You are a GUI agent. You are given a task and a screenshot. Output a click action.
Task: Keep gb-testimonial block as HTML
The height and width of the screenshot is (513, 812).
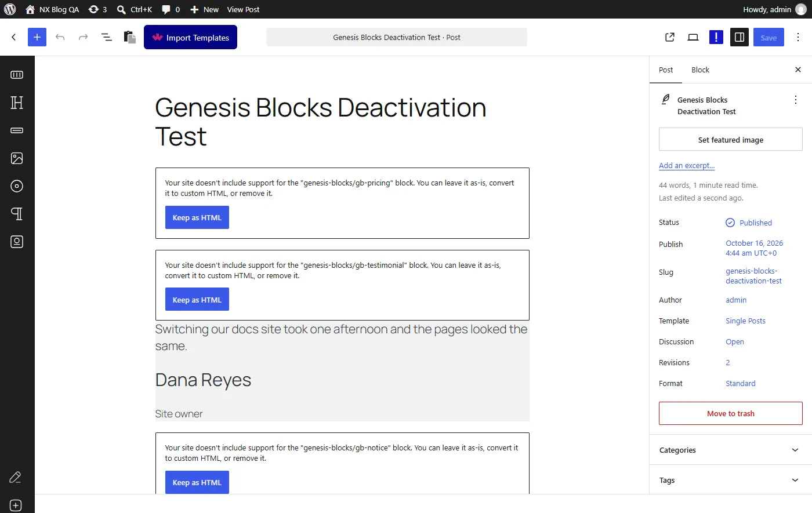coord(197,300)
